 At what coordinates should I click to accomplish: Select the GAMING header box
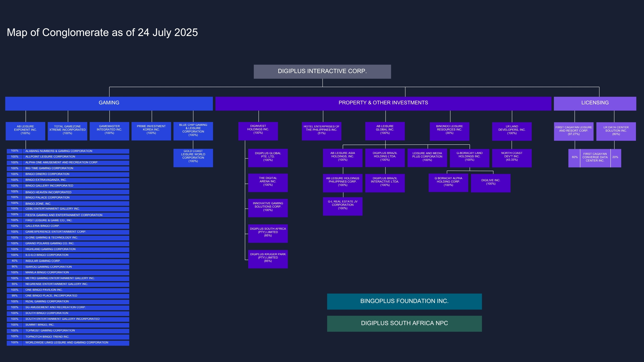point(109,103)
